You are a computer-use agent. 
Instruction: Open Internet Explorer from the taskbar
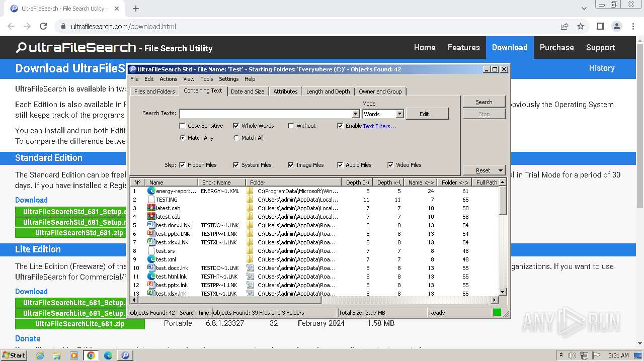point(40,355)
